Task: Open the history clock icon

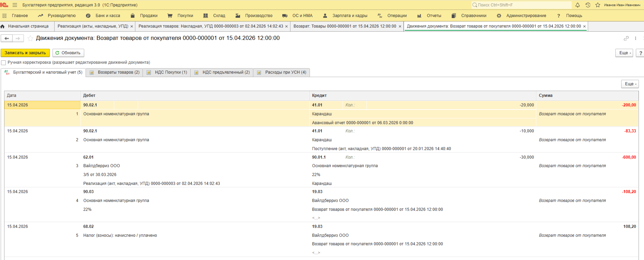Action: [588, 5]
